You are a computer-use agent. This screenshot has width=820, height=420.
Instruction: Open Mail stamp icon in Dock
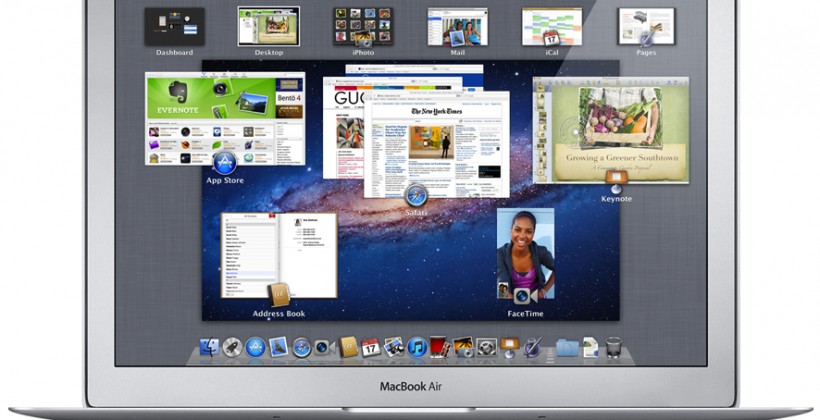[278, 347]
